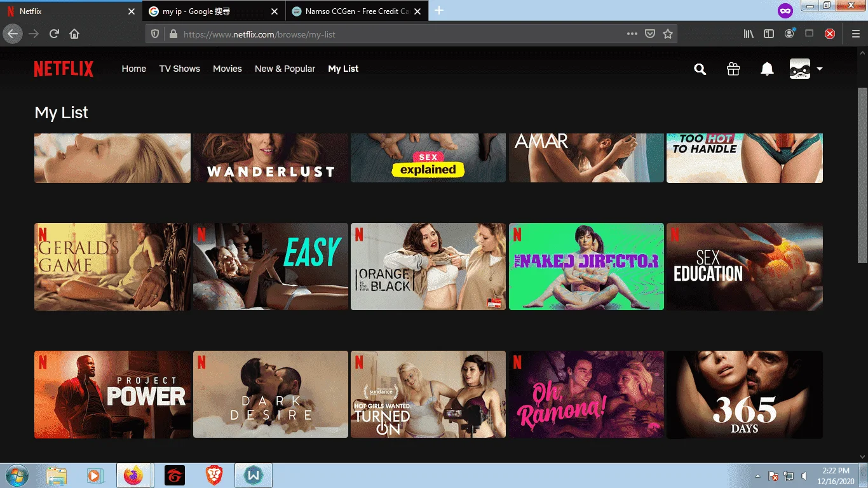Open Hot Girls Wanted Turned On card
This screenshot has width=868, height=488.
coord(428,395)
